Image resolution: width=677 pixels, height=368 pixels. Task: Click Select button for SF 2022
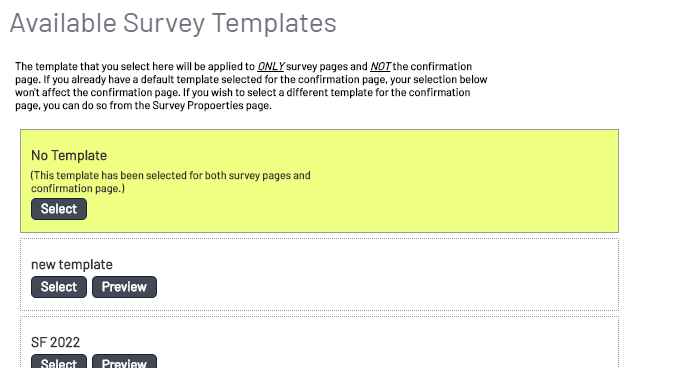(x=59, y=362)
